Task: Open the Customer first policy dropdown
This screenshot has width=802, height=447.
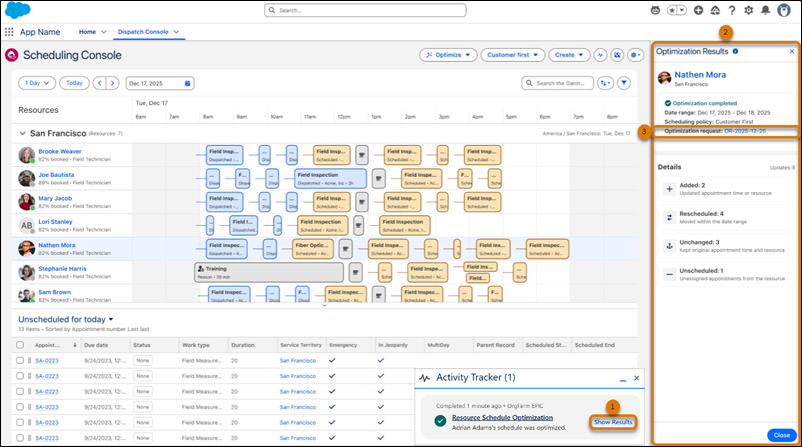Action: (513, 55)
